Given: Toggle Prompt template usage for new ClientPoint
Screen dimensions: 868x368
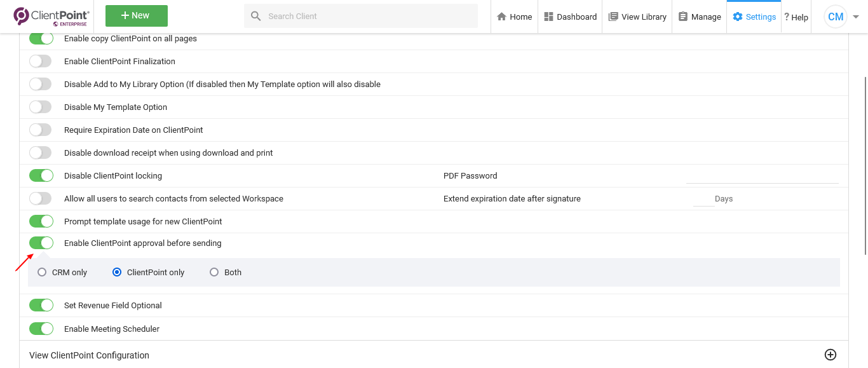Looking at the screenshot, I should click(41, 222).
